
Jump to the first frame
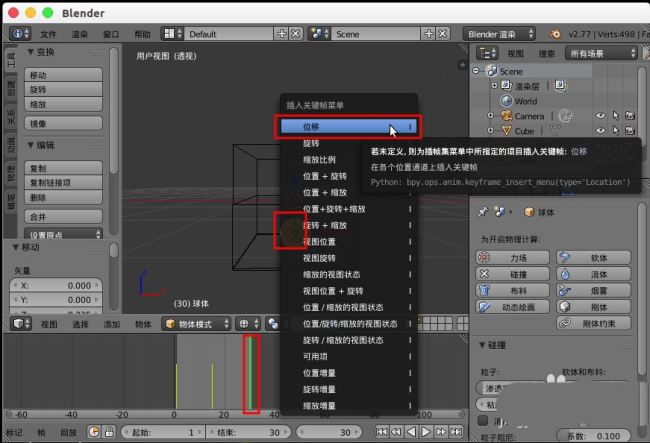coord(382,432)
